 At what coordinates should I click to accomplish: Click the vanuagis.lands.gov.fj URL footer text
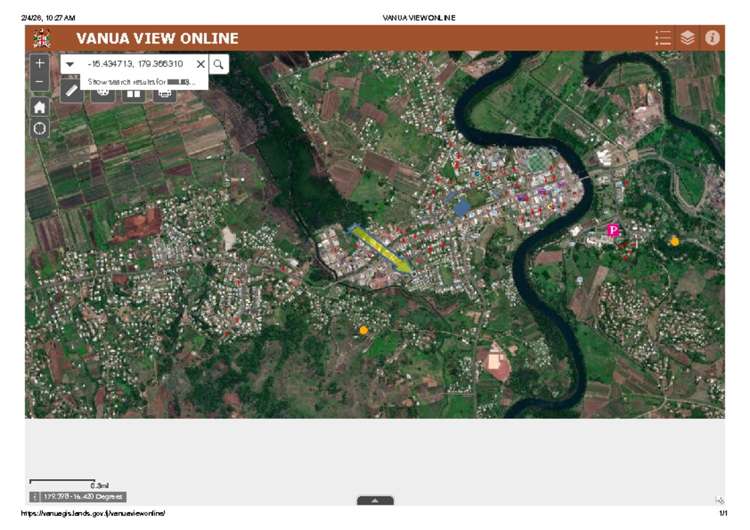point(93,513)
